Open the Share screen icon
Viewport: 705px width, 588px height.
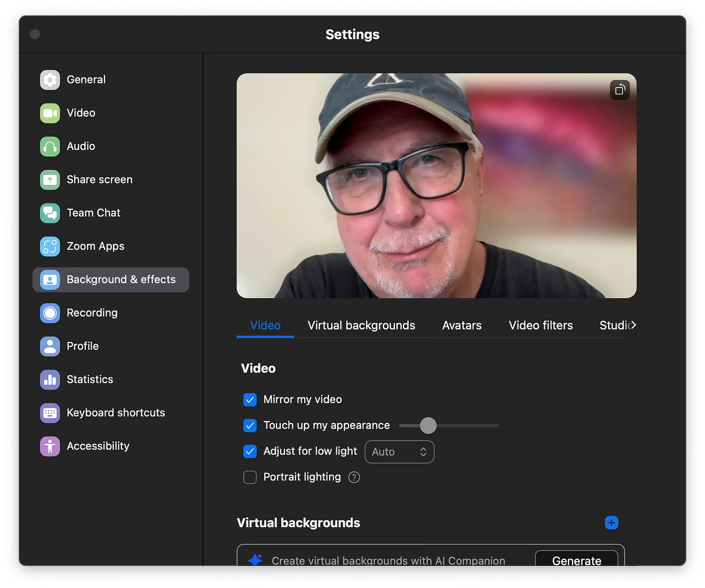click(x=50, y=180)
